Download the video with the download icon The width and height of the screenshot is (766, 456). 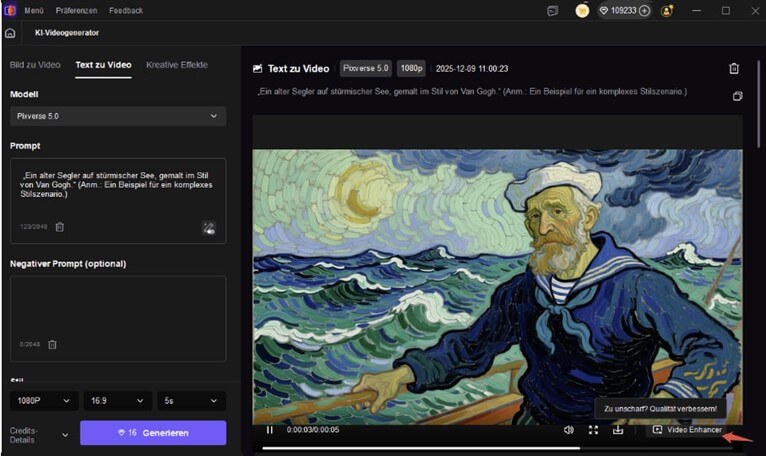(618, 430)
